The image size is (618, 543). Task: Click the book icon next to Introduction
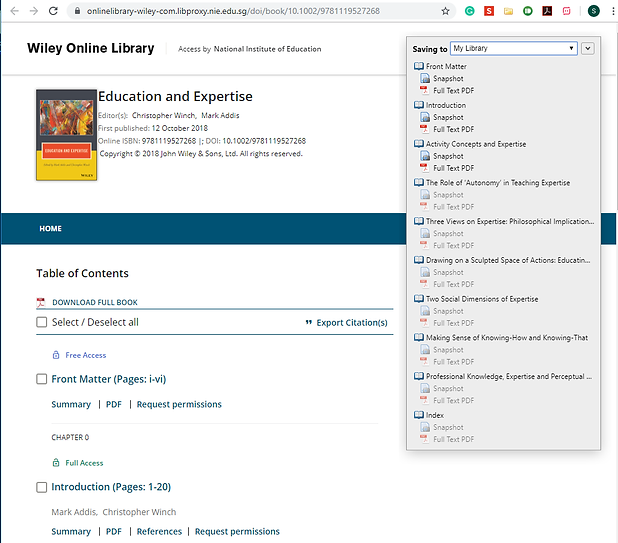pyautogui.click(x=419, y=105)
